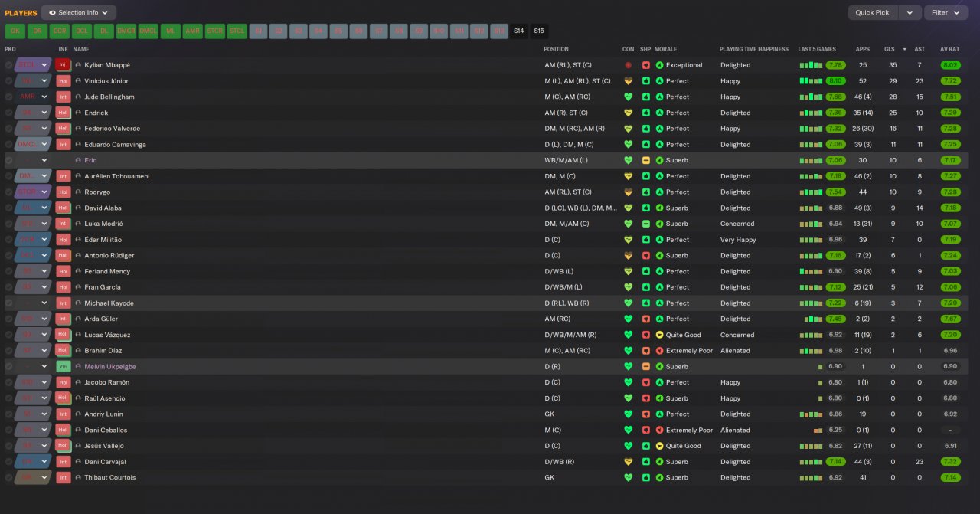Toggle the pick circle for Rodrygo

[x=8, y=192]
